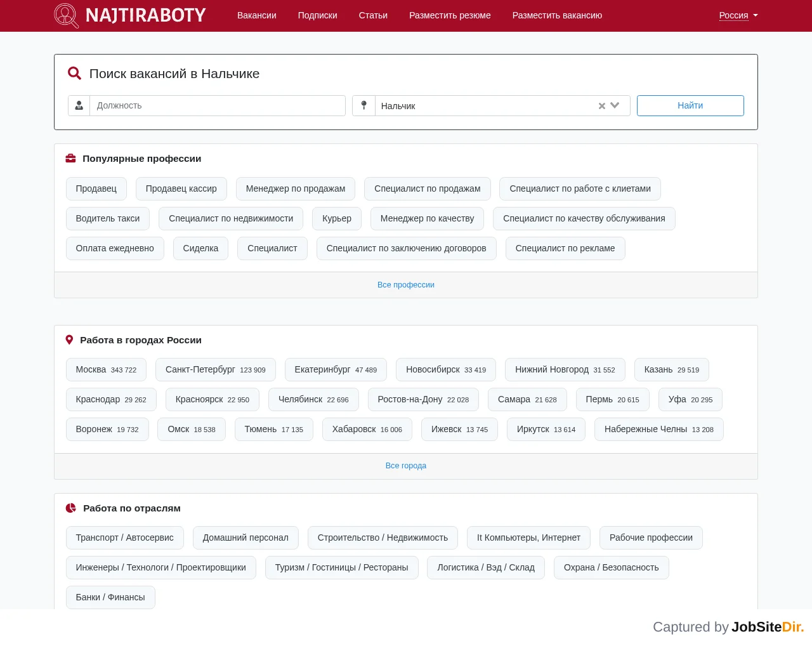Select Водитель такси profession
The image size is (812, 646).
(108, 218)
